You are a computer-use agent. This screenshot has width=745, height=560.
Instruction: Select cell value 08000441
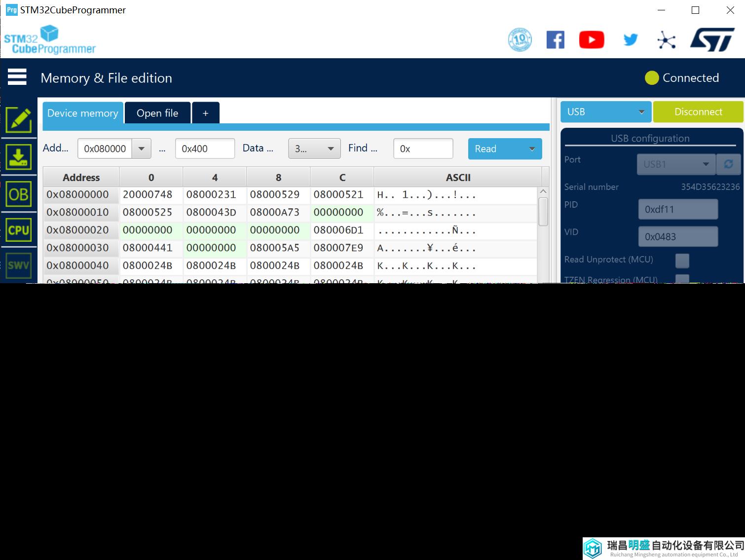click(151, 248)
